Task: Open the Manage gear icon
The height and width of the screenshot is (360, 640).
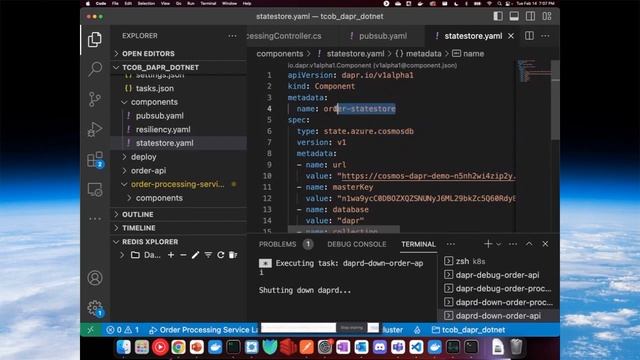Action: (x=95, y=308)
